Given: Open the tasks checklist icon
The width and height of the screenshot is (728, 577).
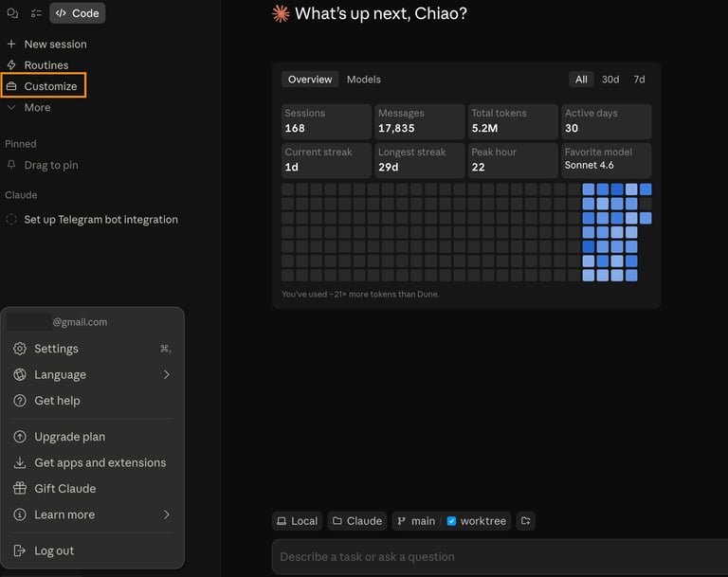Looking at the screenshot, I should coord(36,13).
